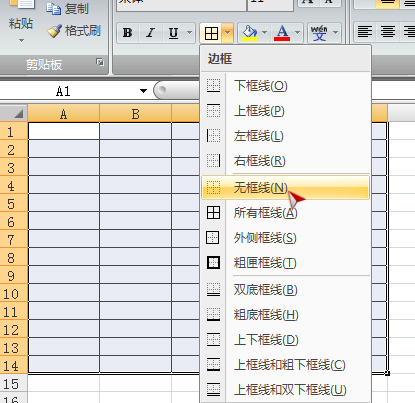Click cell B3

tap(136, 167)
